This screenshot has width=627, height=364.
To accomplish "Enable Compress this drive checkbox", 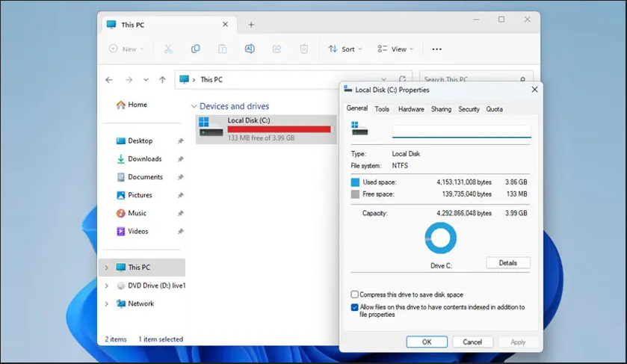I will coord(355,294).
